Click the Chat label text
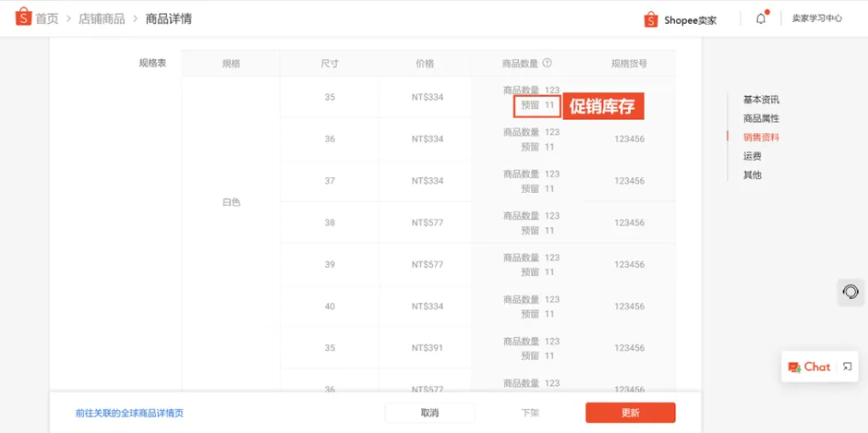Image resolution: width=868 pixels, height=433 pixels. pos(817,367)
